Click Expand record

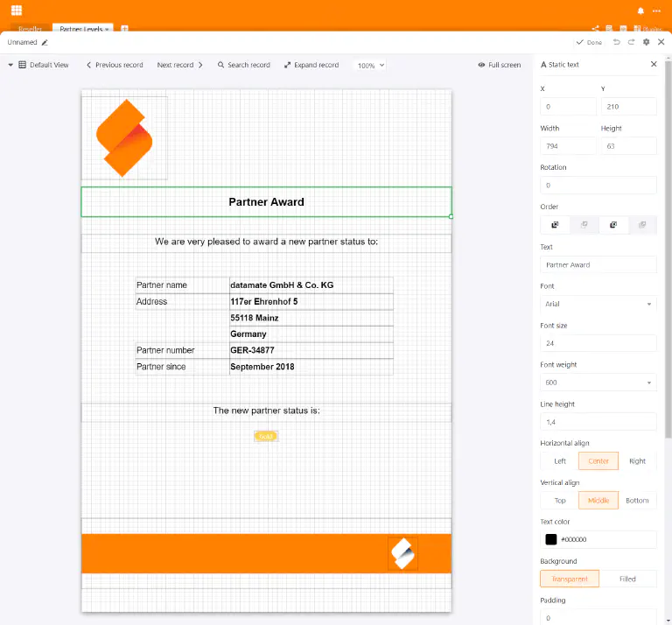pyautogui.click(x=311, y=65)
